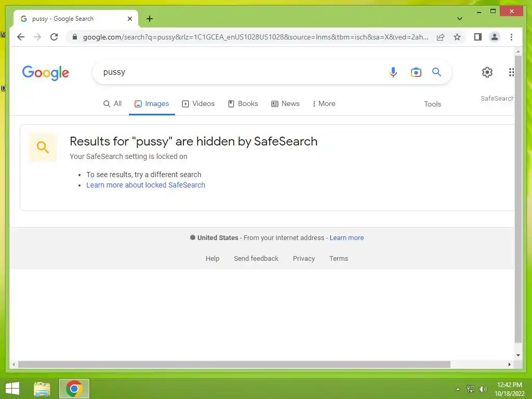
Task: Open 'Learn more about locked SafeSearch' link
Action: 145,185
